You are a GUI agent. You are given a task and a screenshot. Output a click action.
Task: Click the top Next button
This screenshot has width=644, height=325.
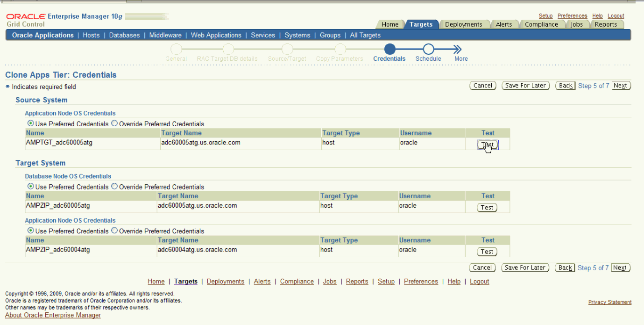[x=620, y=86]
